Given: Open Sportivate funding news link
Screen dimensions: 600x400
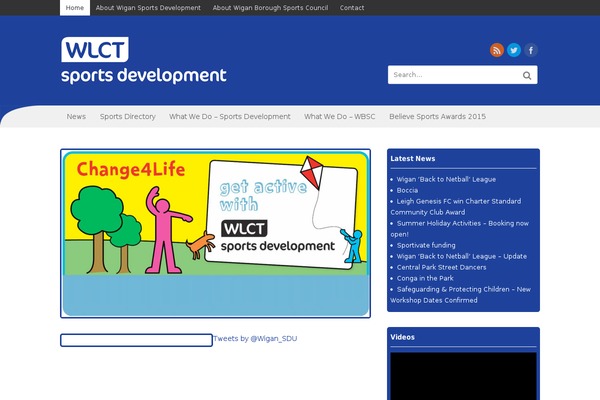Looking at the screenshot, I should point(426,244).
